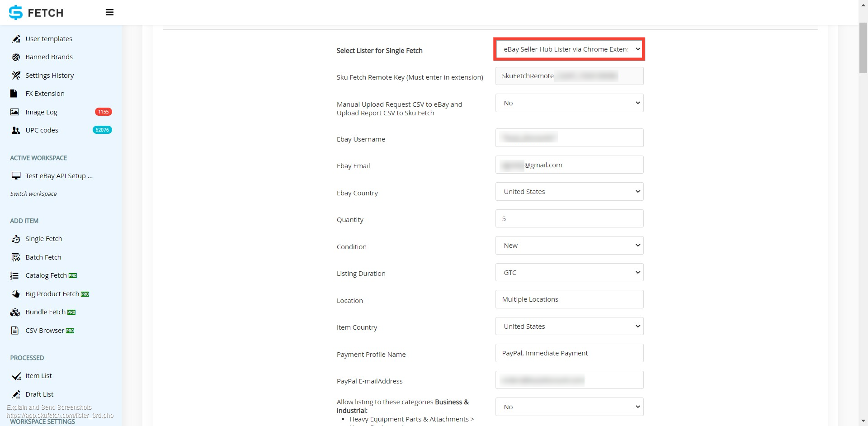Go to Single Fetch
This screenshot has width=868, height=426.
[44, 239]
